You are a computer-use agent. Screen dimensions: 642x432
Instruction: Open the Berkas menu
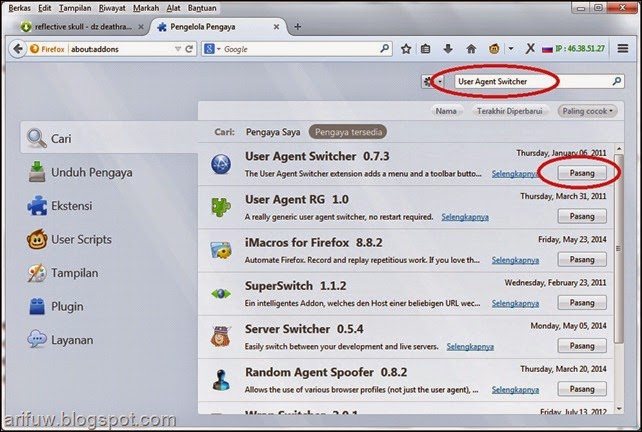19,8
